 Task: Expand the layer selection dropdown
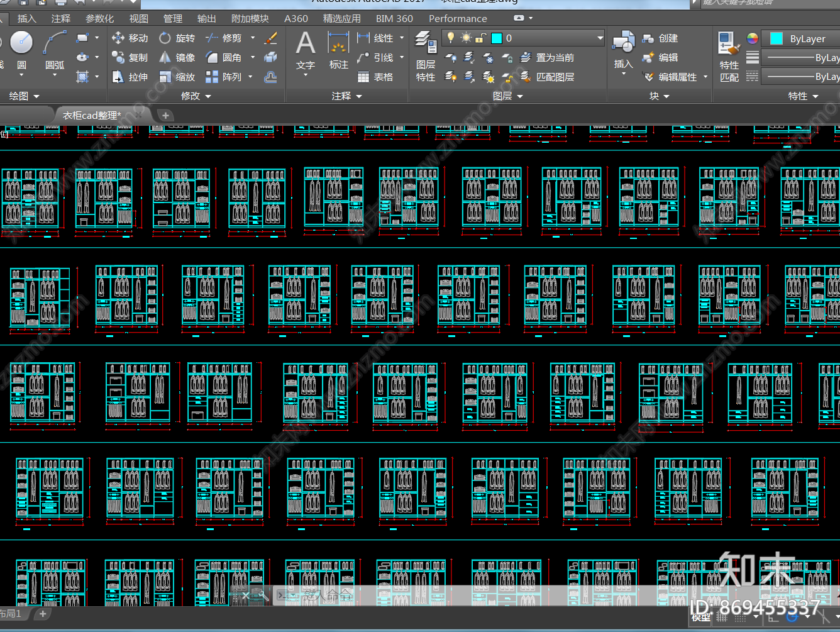(600, 38)
